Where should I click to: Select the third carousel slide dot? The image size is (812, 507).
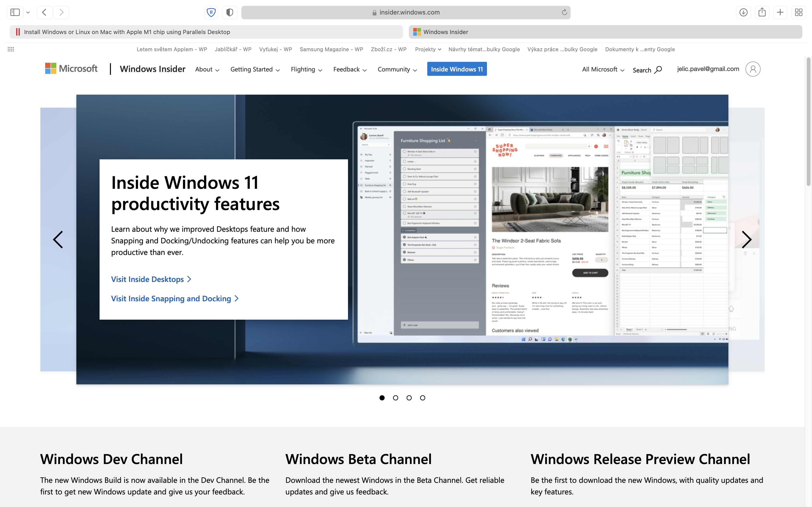click(x=409, y=398)
